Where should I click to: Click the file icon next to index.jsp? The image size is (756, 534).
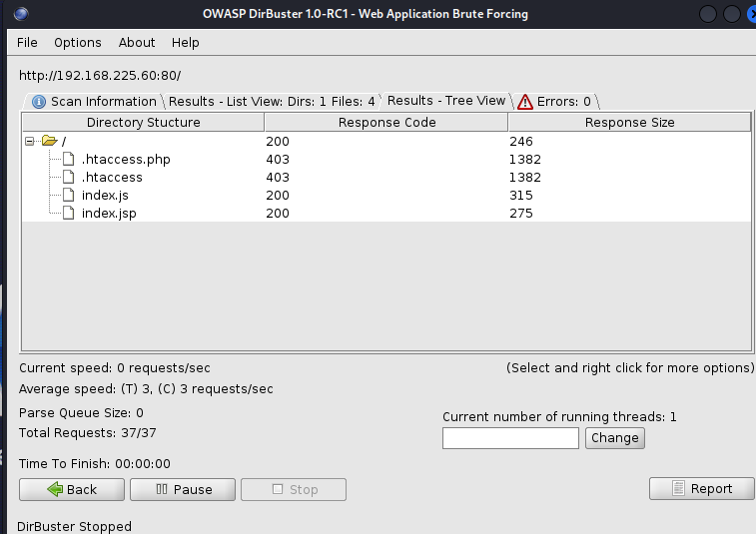pos(69,213)
